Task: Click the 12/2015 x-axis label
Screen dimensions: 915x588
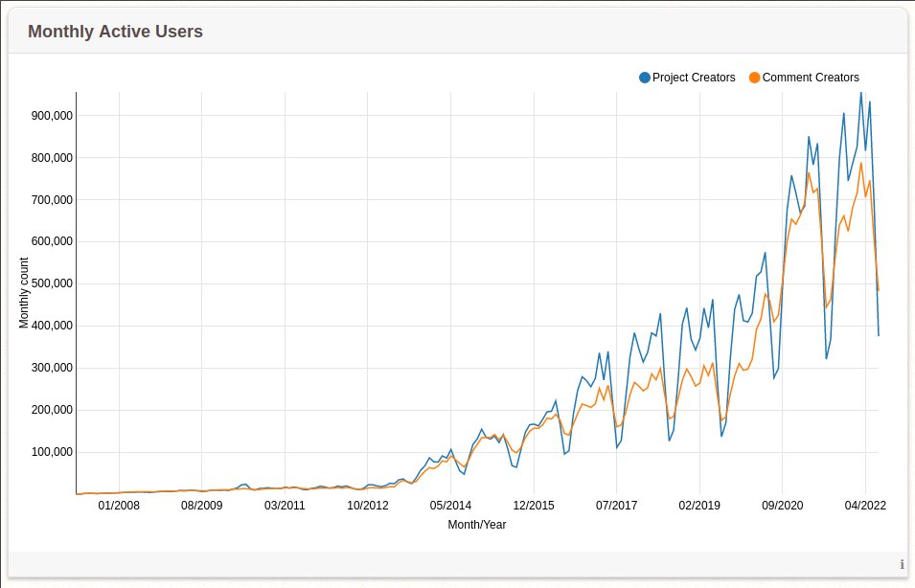Action: pos(534,506)
